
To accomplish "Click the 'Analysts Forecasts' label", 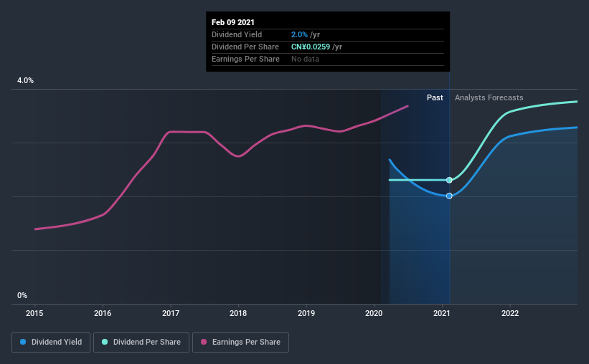I will pyautogui.click(x=489, y=97).
